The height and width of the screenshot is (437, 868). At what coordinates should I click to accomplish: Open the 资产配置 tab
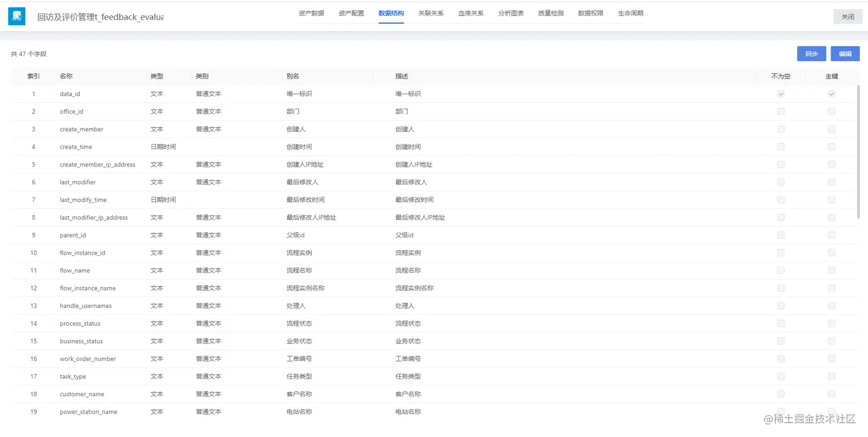tap(351, 13)
